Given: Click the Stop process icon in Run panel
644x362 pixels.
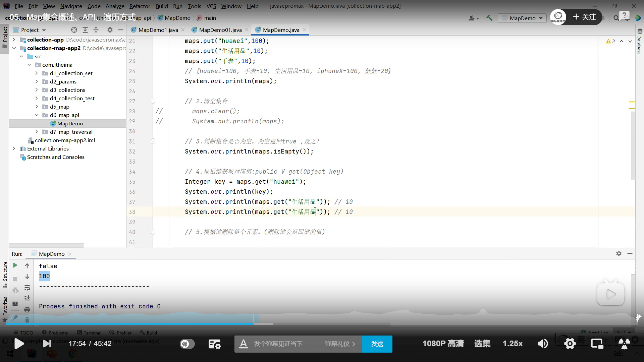Looking at the screenshot, I should coord(15,279).
